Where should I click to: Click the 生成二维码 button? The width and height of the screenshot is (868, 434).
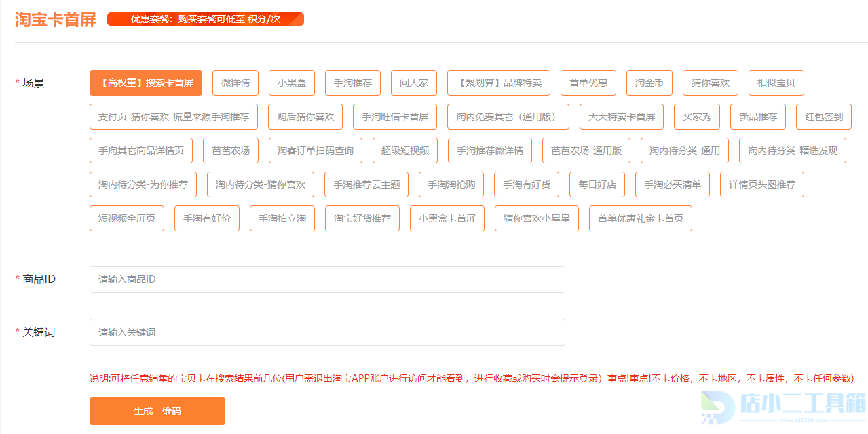tap(157, 411)
